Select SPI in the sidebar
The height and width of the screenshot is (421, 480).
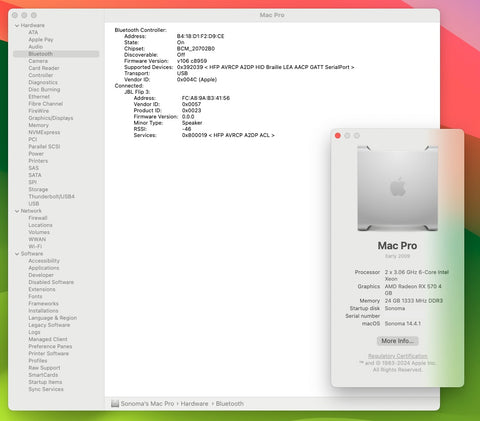click(32, 182)
